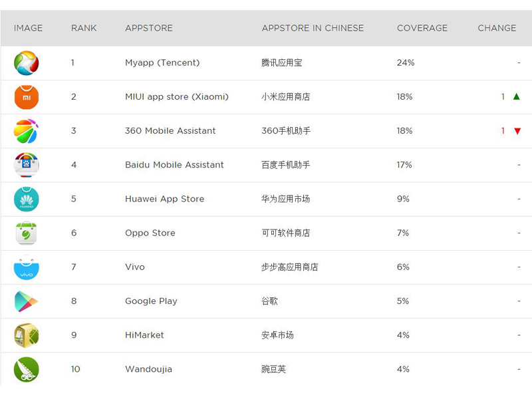Select the 24% coverage cell for Myapp
This screenshot has width=532, height=399.
click(406, 63)
